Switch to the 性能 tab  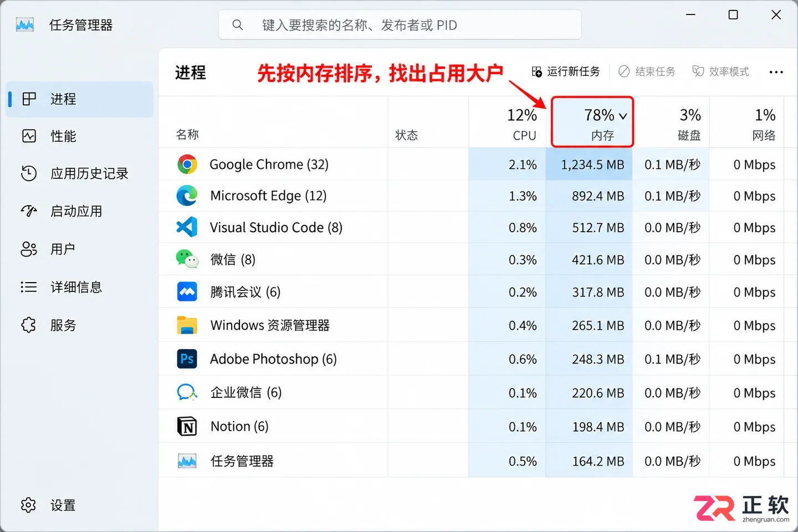[x=80, y=136]
